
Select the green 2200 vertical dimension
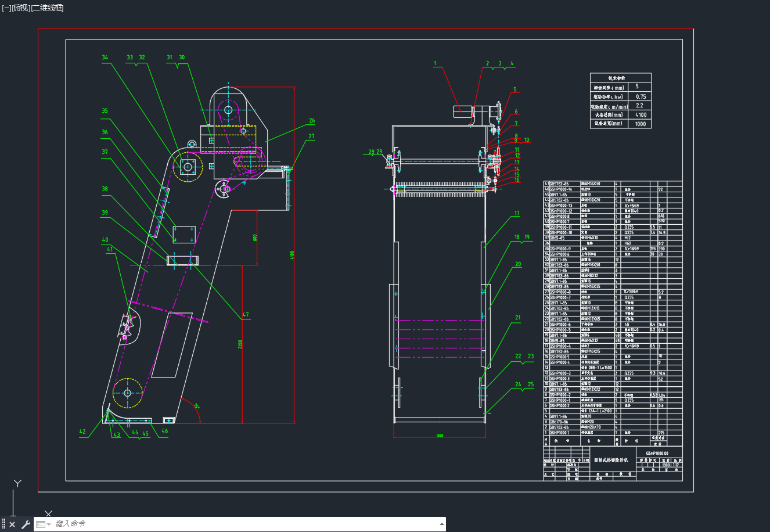click(240, 344)
